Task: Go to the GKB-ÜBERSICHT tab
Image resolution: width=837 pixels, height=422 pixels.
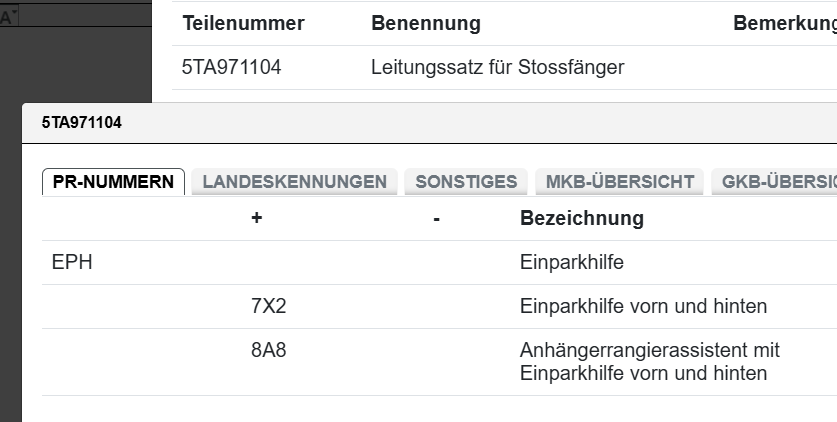Action: point(773,182)
